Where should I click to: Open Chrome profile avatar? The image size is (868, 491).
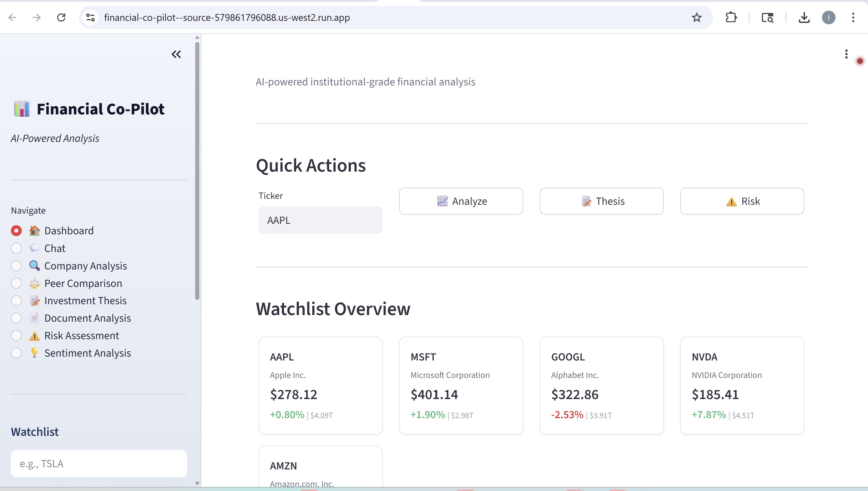tap(829, 17)
